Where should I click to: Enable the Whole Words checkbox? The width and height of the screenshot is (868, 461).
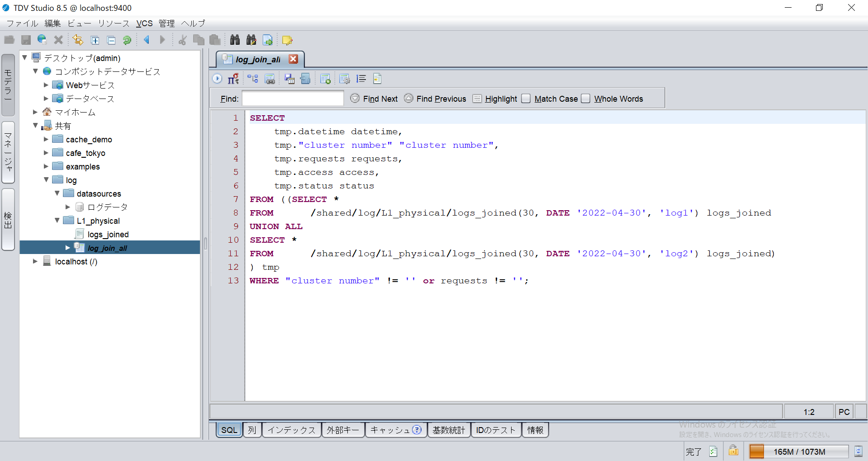coord(586,99)
